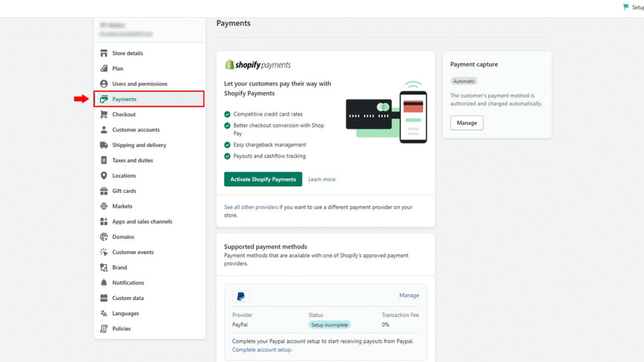The image size is (644, 362).
Task: Click the 'Supported payment methods' heading
Action: [266, 246]
